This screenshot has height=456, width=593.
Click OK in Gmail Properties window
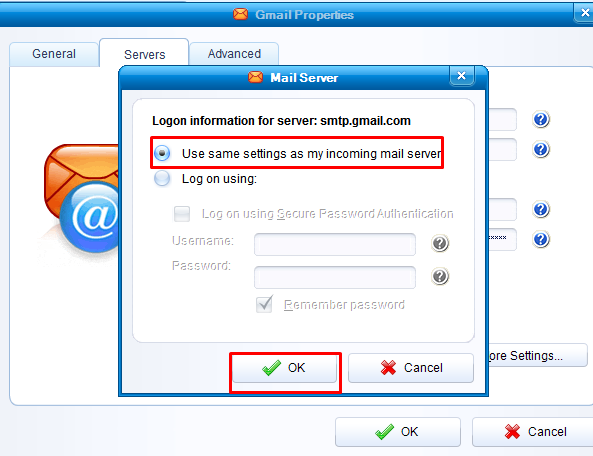[x=398, y=432]
